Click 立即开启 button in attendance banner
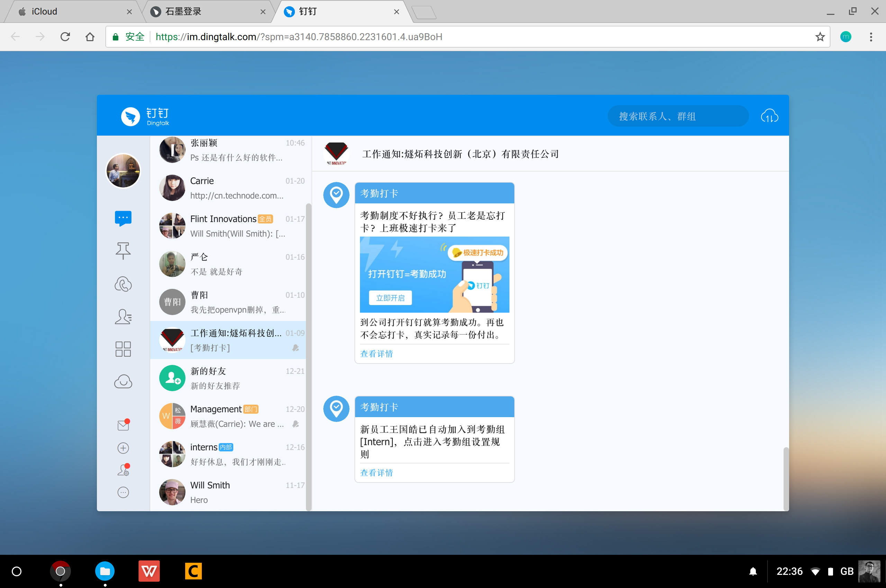886x588 pixels. pyautogui.click(x=390, y=297)
